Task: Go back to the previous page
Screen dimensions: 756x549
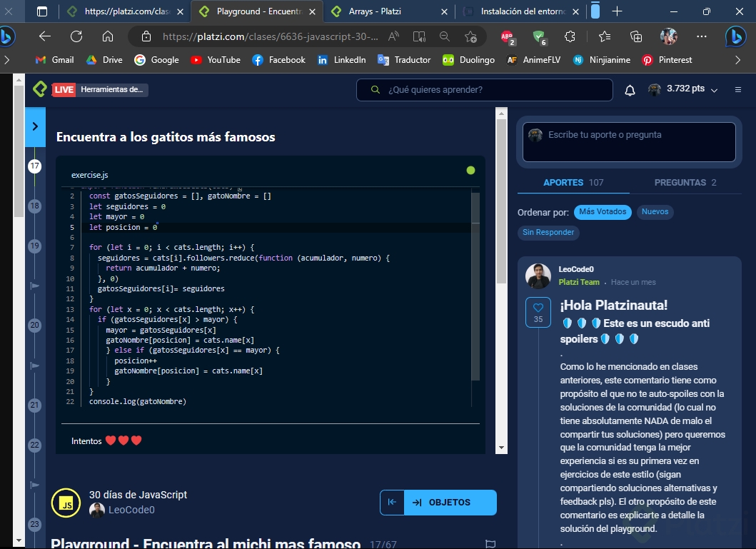Action: (x=45, y=36)
